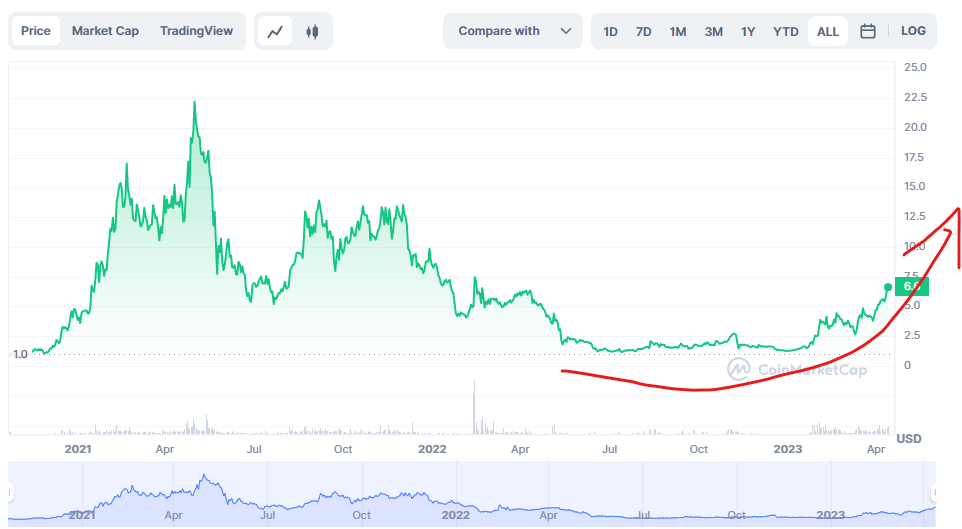962x529 pixels.
Task: Switch to Market Cap tab
Action: click(105, 31)
